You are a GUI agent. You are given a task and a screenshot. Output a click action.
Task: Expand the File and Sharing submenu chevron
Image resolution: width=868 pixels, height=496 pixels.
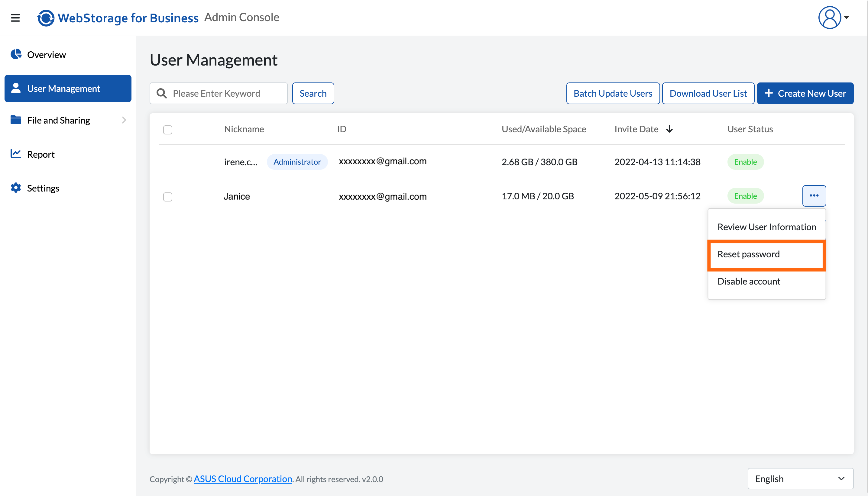(x=124, y=120)
